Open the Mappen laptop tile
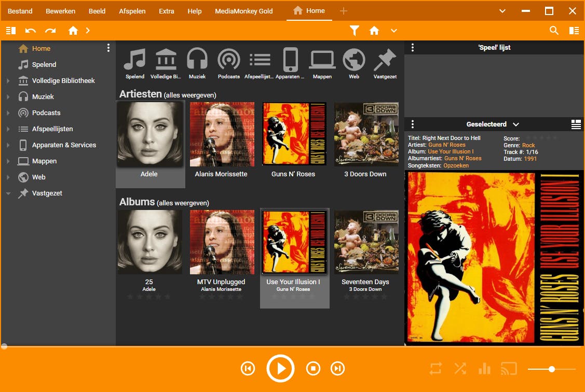Viewport: 585px width, 392px height. [x=322, y=64]
